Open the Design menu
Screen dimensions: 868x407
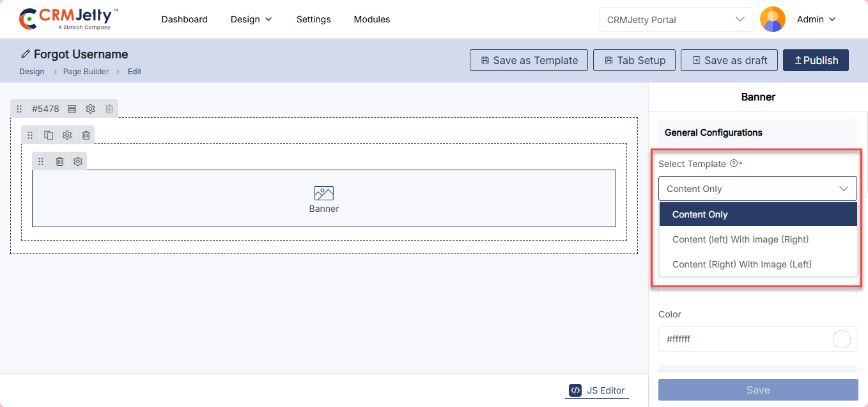(251, 19)
